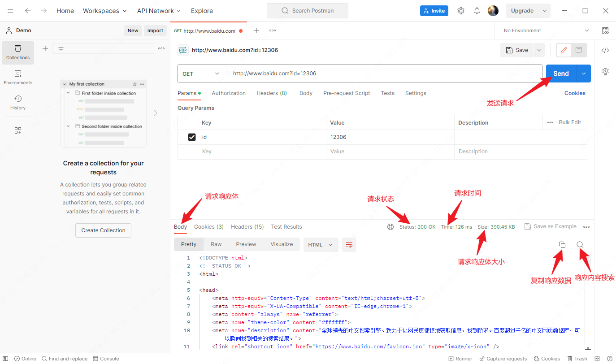Click the next chevron beside collection illustration
The width and height of the screenshot is (616, 364).
pos(156,113)
